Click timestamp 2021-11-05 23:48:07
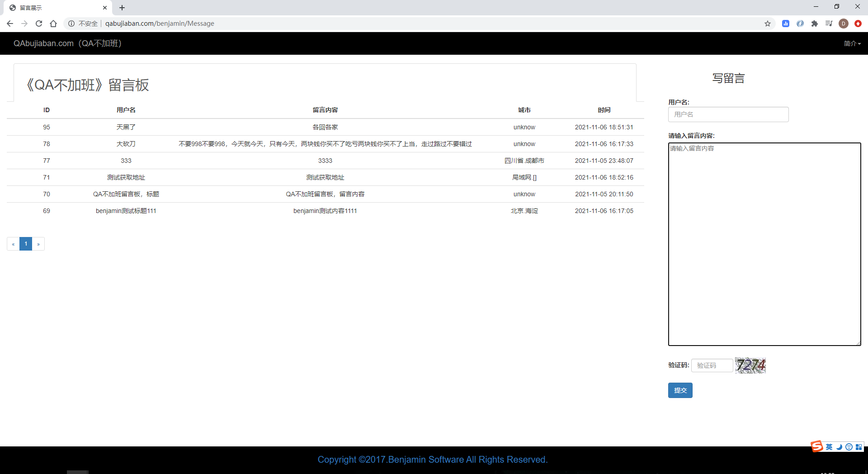 [x=604, y=161]
